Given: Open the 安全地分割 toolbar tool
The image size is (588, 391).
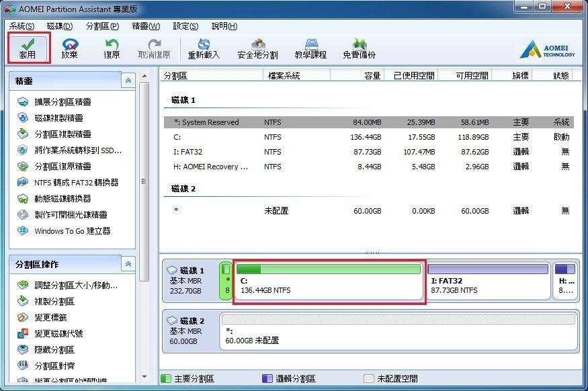Looking at the screenshot, I should (257, 48).
